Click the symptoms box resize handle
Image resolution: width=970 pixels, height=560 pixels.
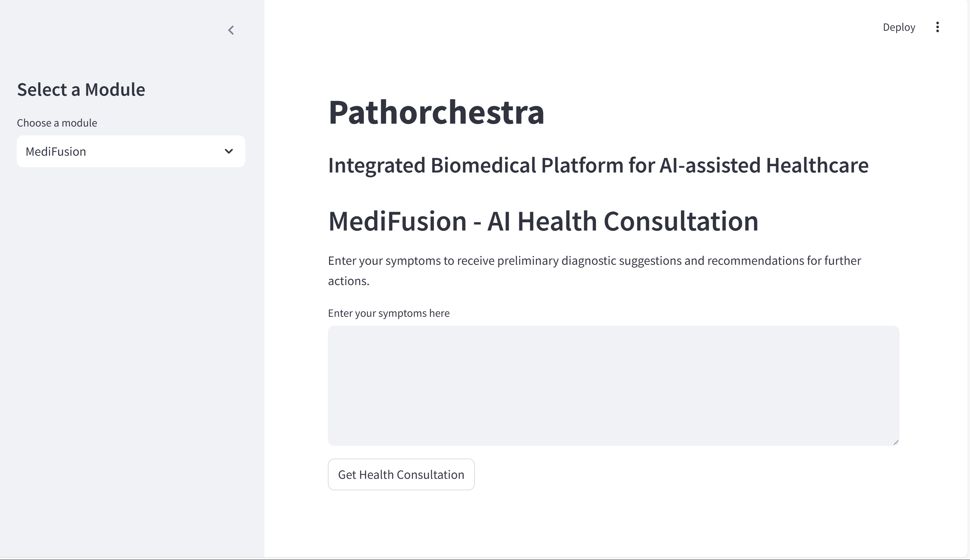tap(896, 442)
